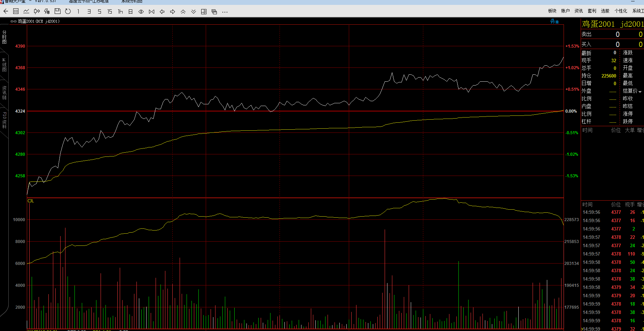Click the save disk icon

pyautogui.click(x=58, y=11)
